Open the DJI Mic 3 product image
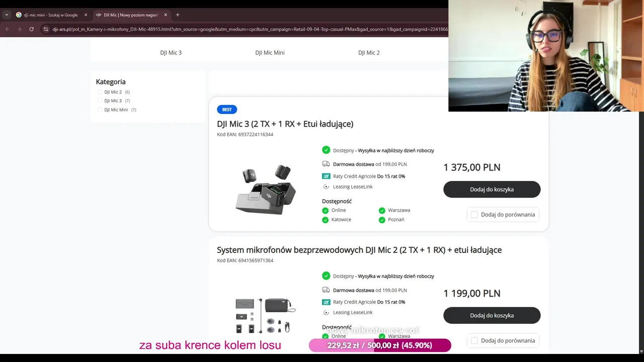 click(x=266, y=189)
